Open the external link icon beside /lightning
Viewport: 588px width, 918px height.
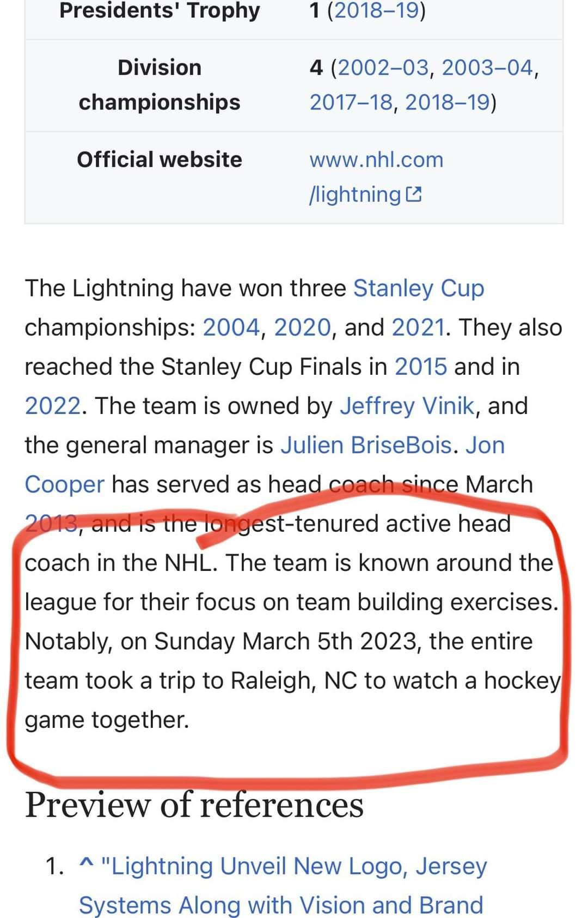coord(414,194)
